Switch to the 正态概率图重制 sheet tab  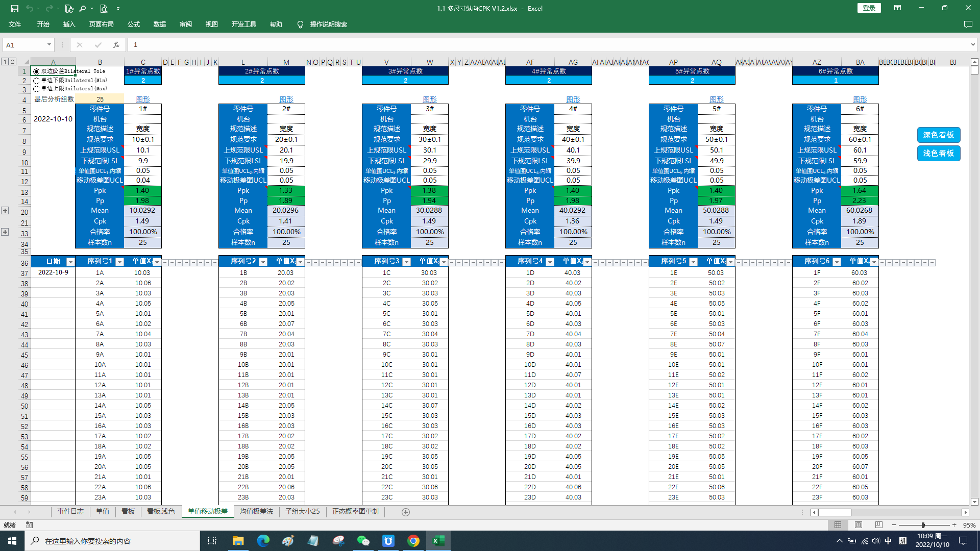(x=355, y=512)
